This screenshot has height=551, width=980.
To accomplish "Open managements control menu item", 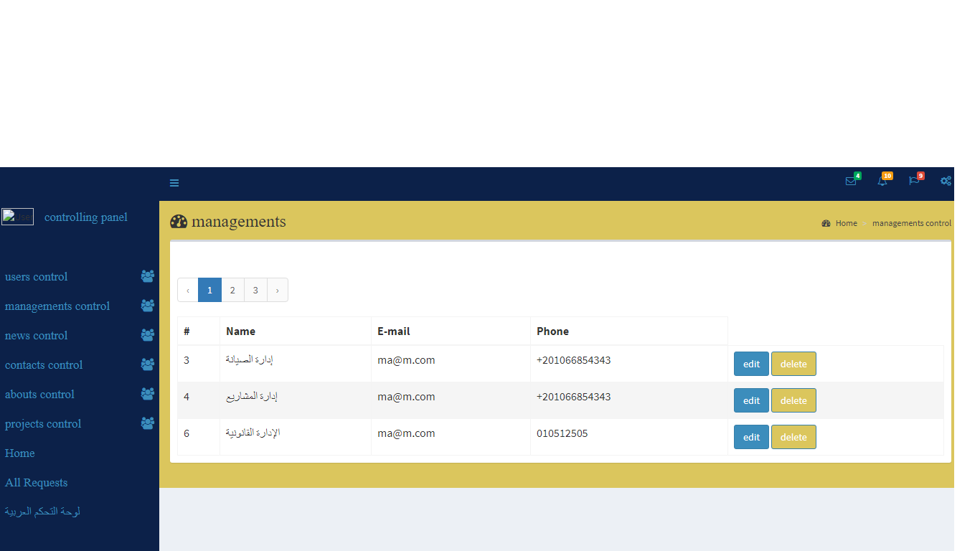I will [57, 306].
